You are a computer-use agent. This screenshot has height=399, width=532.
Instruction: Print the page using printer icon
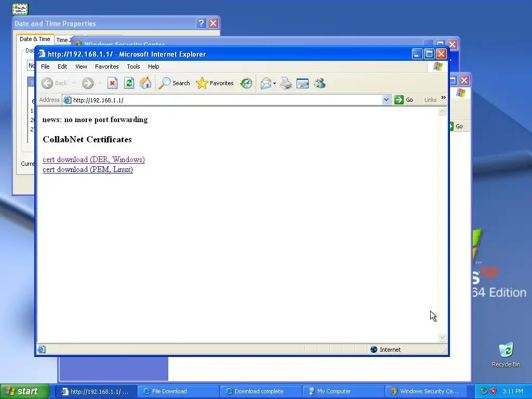click(x=286, y=83)
